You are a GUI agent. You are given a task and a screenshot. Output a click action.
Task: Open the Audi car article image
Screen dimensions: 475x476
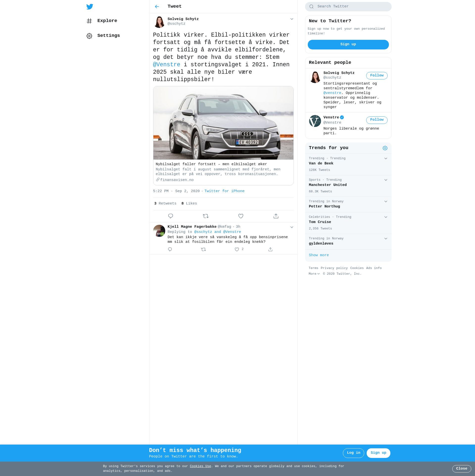click(x=223, y=123)
